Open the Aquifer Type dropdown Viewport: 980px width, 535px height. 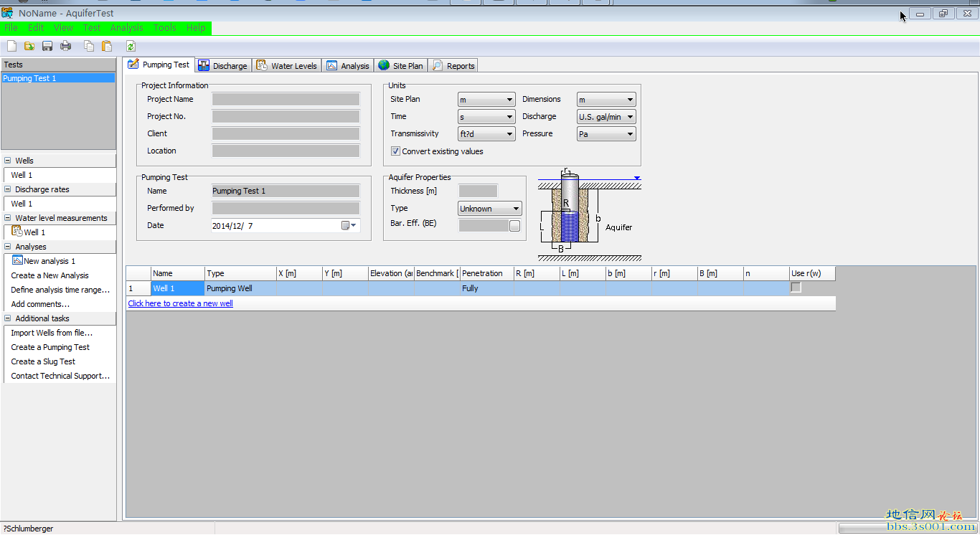(490, 209)
